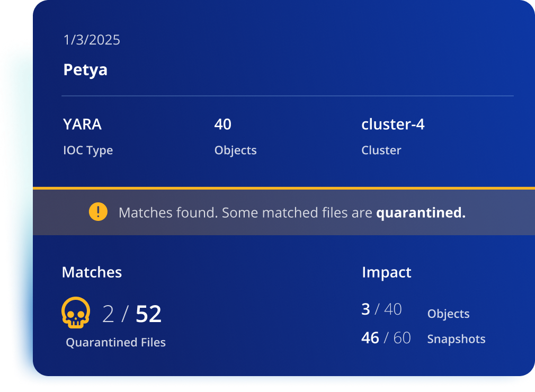Screen dimensions: 535x392
Task: Click the 46 / 60 snapshots value
Action: (386, 338)
